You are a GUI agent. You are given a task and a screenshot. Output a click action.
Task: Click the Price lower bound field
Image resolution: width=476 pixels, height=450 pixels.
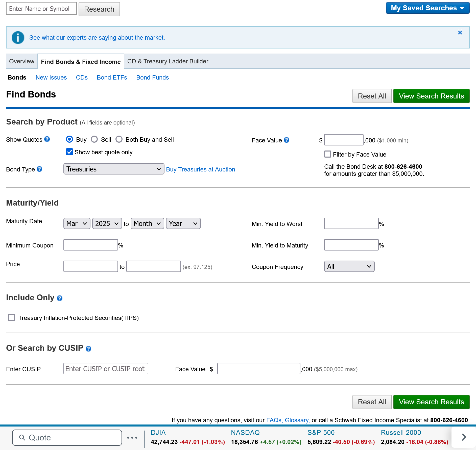click(x=91, y=266)
